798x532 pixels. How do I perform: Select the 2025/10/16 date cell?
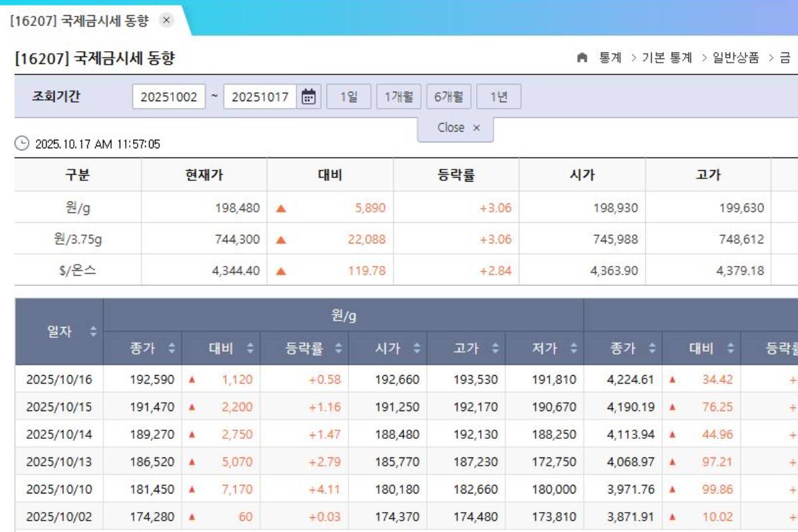point(59,380)
